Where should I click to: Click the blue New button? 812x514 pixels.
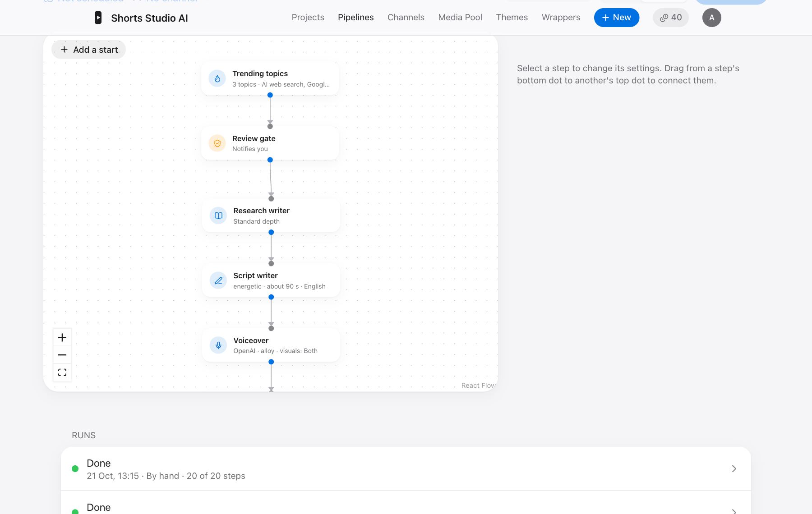pos(617,18)
